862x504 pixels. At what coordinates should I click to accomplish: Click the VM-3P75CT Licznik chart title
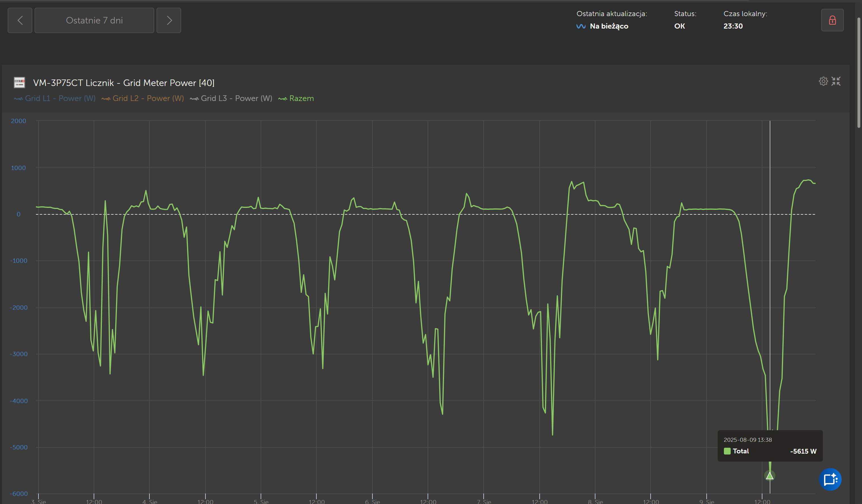point(123,83)
